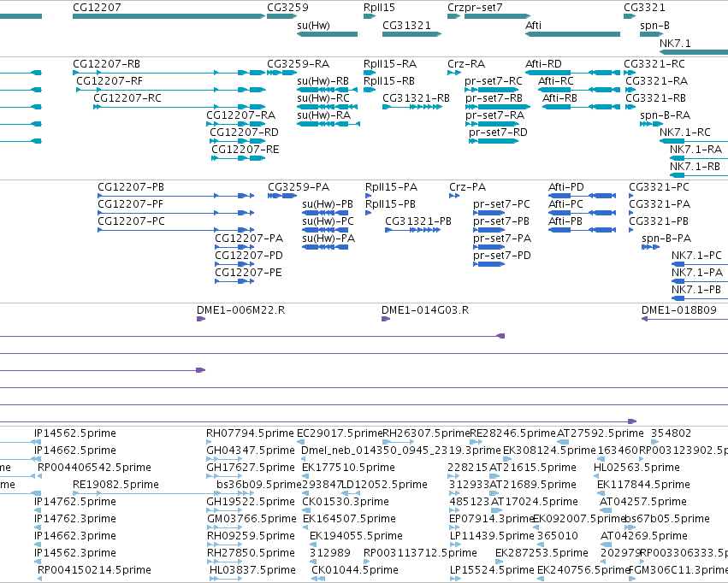Select the NK7.1 gene label

(x=675, y=43)
